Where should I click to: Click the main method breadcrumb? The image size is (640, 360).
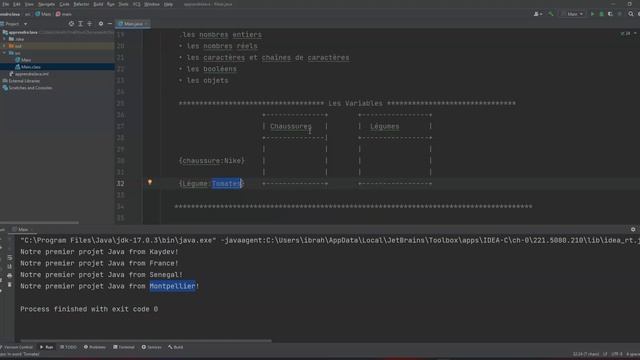tap(64, 14)
